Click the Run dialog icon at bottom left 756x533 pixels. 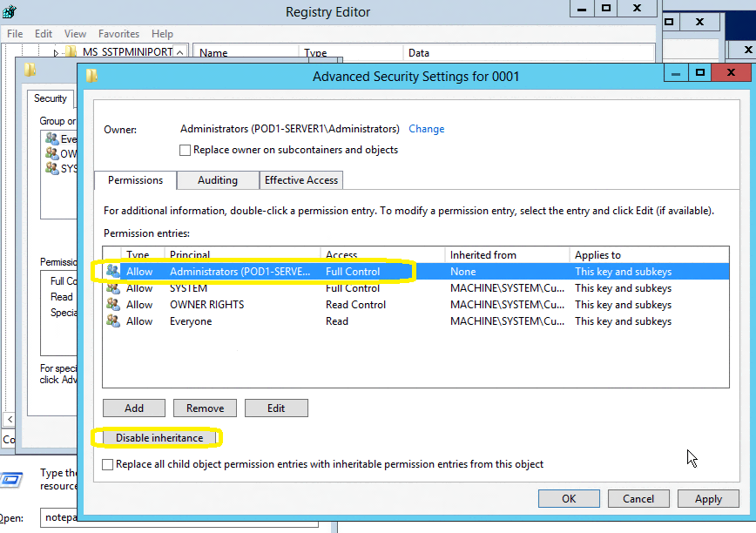[x=11, y=480]
